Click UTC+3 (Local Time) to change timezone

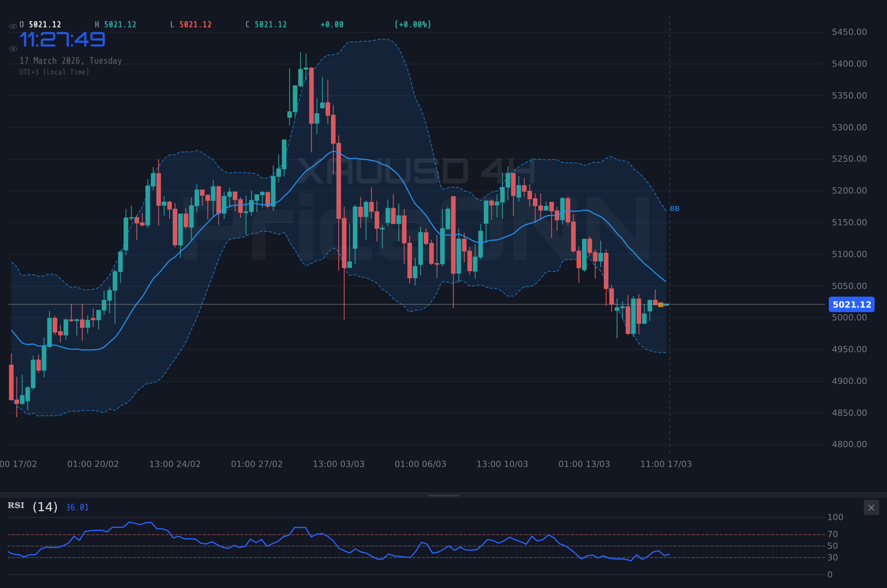54,72
